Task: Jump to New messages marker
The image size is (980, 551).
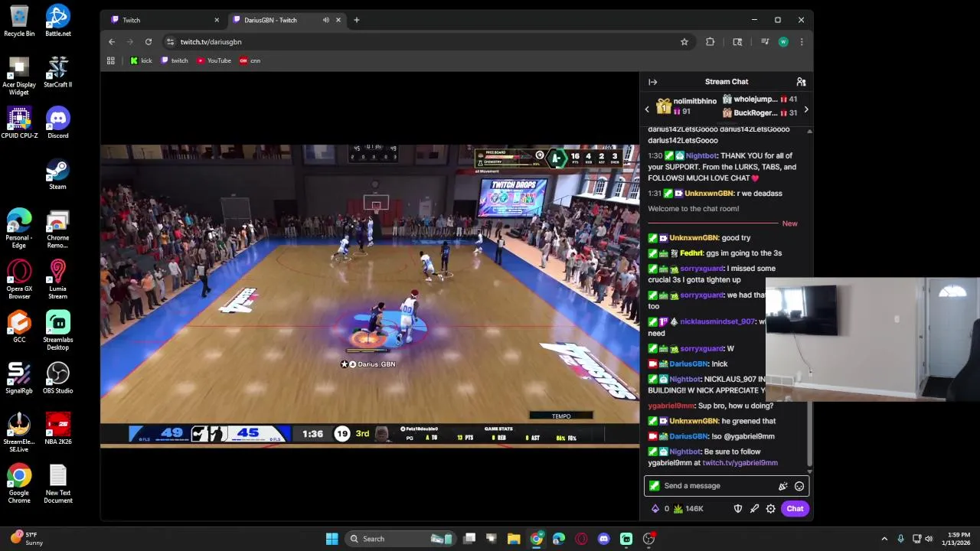Action: point(789,223)
